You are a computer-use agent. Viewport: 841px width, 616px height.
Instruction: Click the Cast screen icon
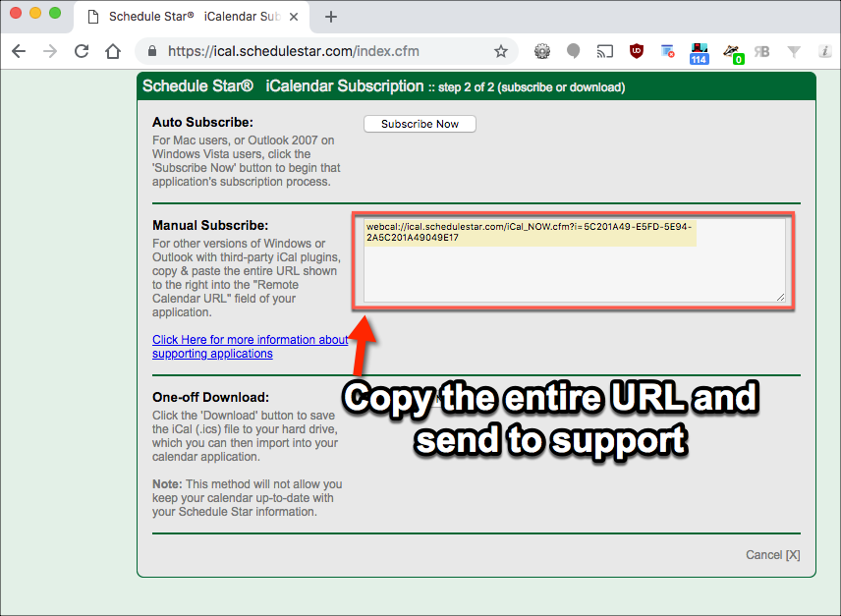coord(606,51)
